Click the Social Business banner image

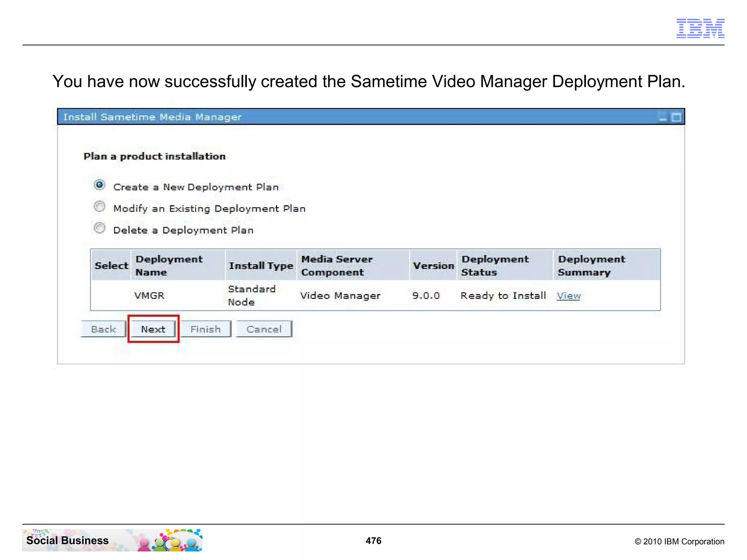coord(112,540)
